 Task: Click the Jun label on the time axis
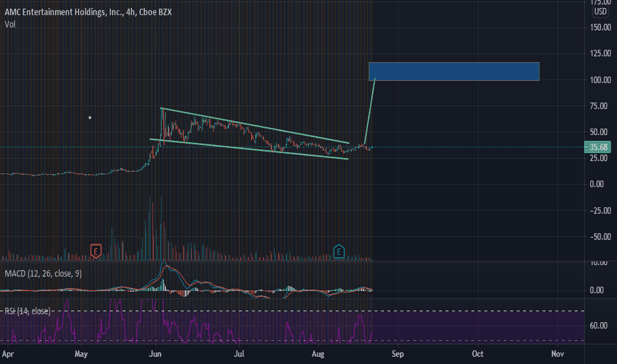[156, 354]
